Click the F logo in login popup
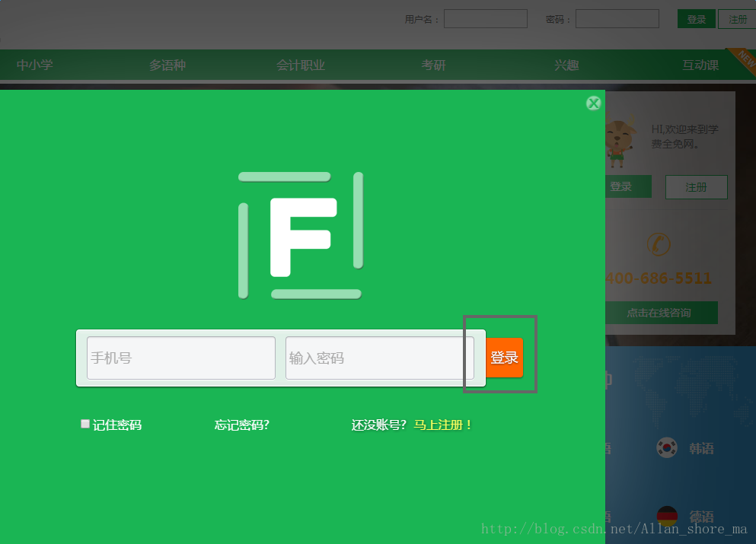The width and height of the screenshot is (756, 544). [x=301, y=236]
